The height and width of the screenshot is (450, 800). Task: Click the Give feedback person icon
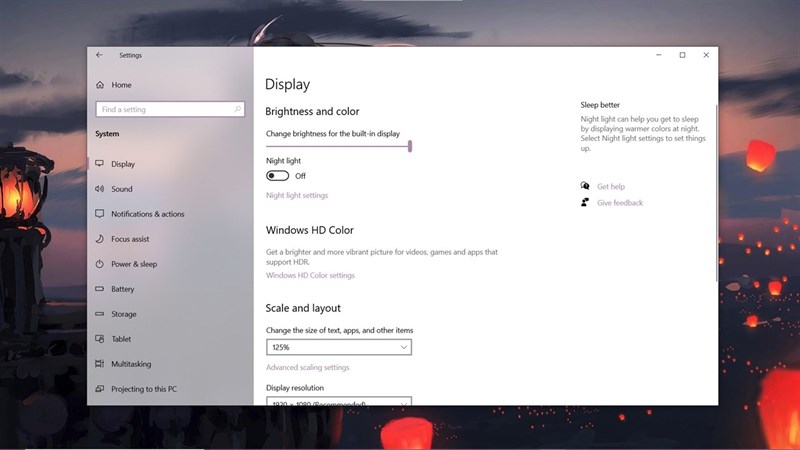tap(585, 203)
